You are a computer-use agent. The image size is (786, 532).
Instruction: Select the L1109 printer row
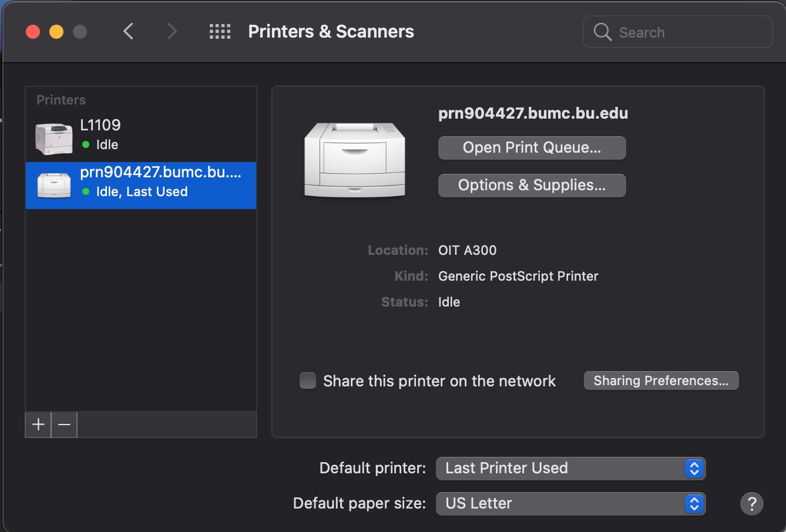pos(141,139)
